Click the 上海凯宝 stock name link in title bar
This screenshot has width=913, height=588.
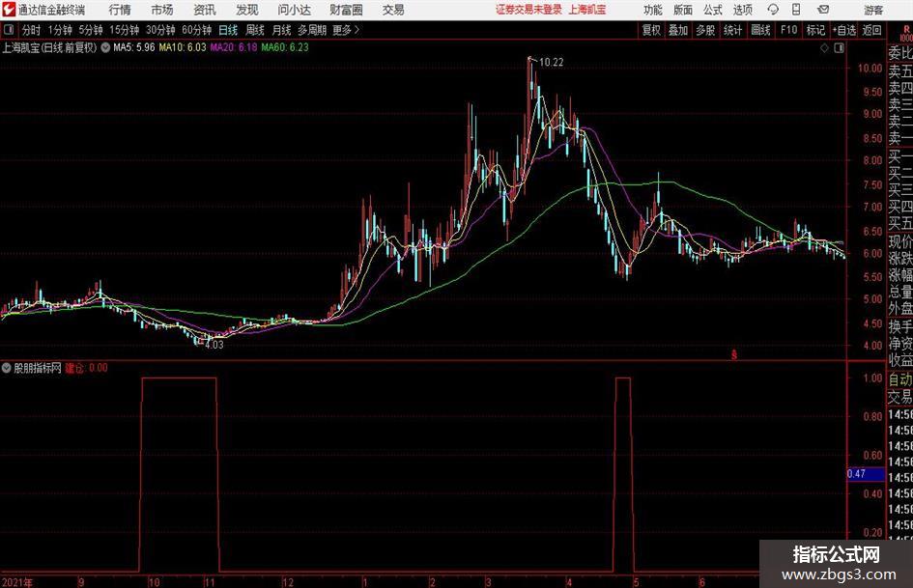[x=587, y=10]
